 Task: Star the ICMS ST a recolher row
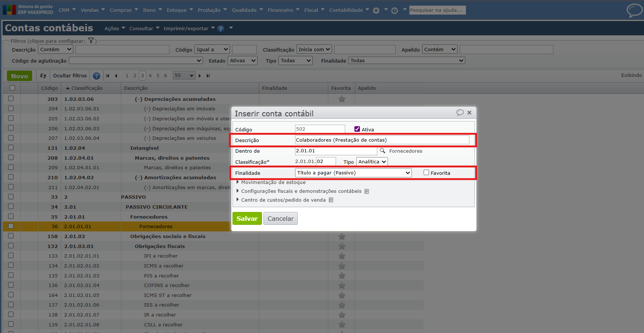(x=342, y=295)
